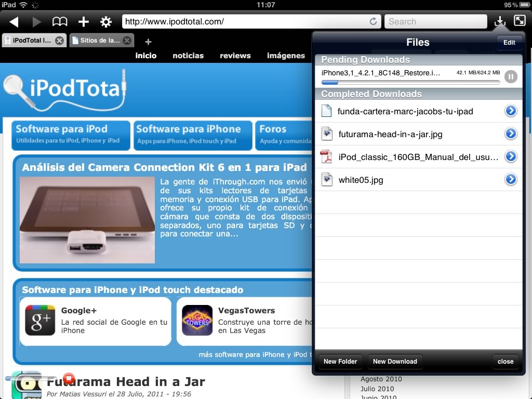Tap the iPhone restore download progress bar
The width and height of the screenshot is (532, 399).
click(x=410, y=83)
